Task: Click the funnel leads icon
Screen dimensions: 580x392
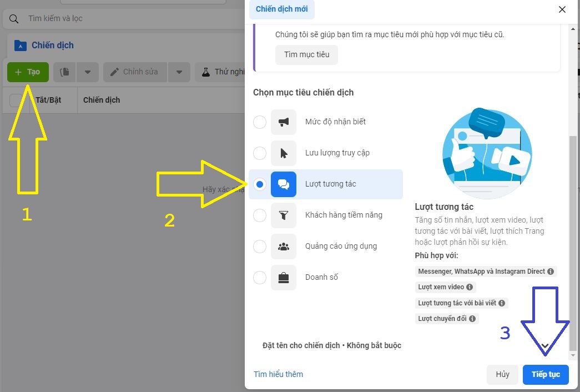Action: coord(284,215)
